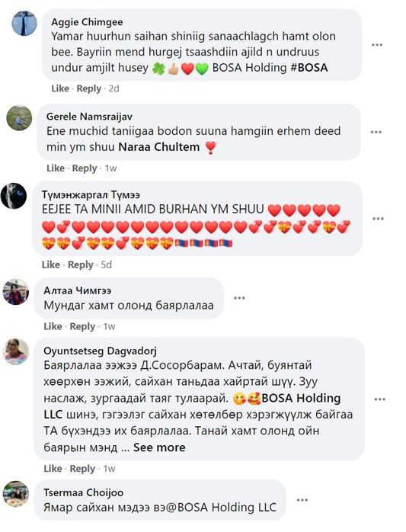Open options for Oyuntsetseg Dagvadorj's comment
Image resolution: width=406 pixels, height=532 pixels.
(379, 399)
